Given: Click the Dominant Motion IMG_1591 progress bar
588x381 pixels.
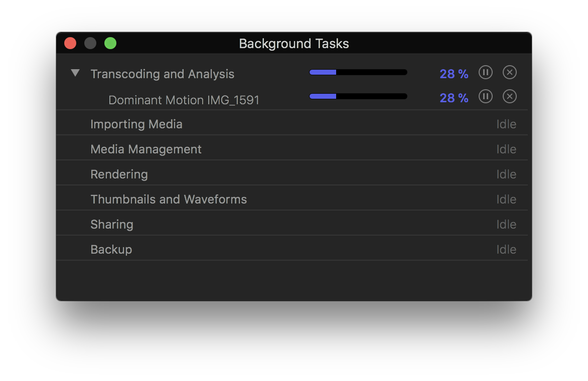Looking at the screenshot, I should click(358, 96).
